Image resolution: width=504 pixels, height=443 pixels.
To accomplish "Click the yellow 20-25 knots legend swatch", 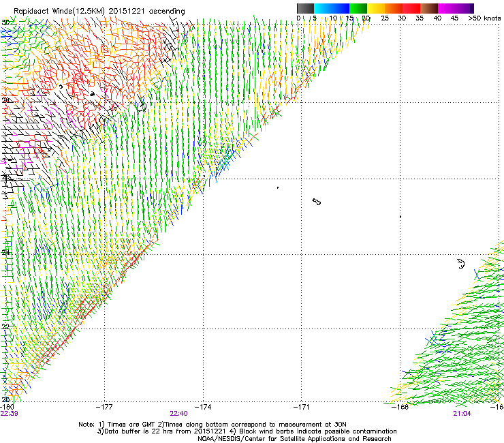I will (376, 8).
